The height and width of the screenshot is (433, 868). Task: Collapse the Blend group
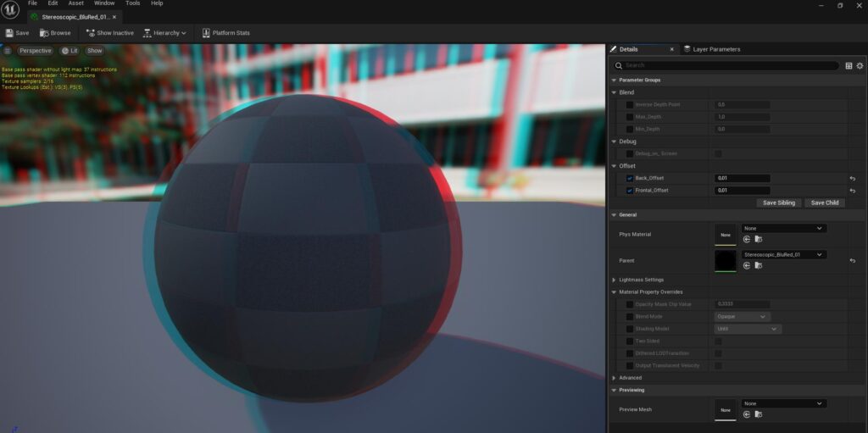(x=614, y=92)
